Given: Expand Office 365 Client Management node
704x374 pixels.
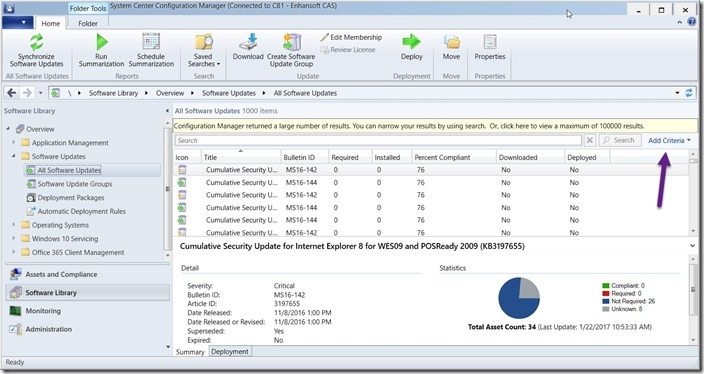Looking at the screenshot, I should pyautogui.click(x=13, y=252).
